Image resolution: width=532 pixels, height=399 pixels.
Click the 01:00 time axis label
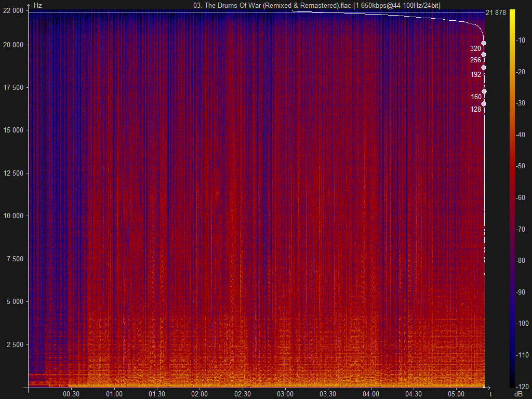point(114,394)
